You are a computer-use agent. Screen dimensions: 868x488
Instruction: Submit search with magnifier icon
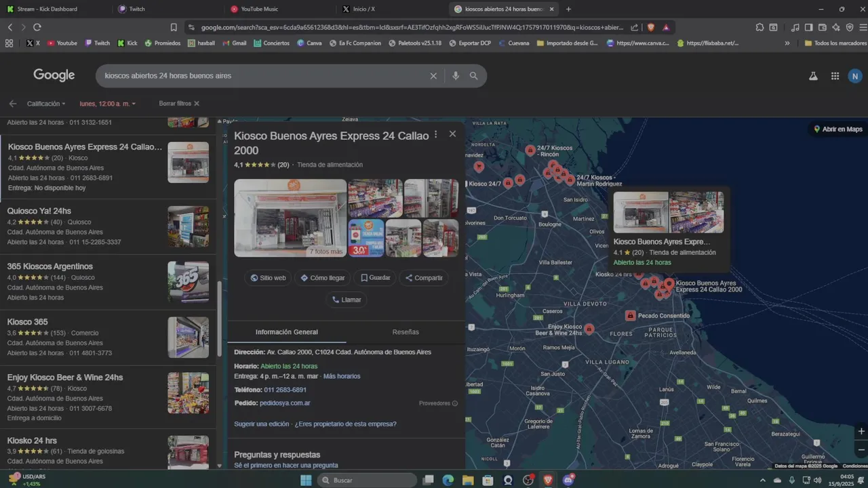pos(474,76)
